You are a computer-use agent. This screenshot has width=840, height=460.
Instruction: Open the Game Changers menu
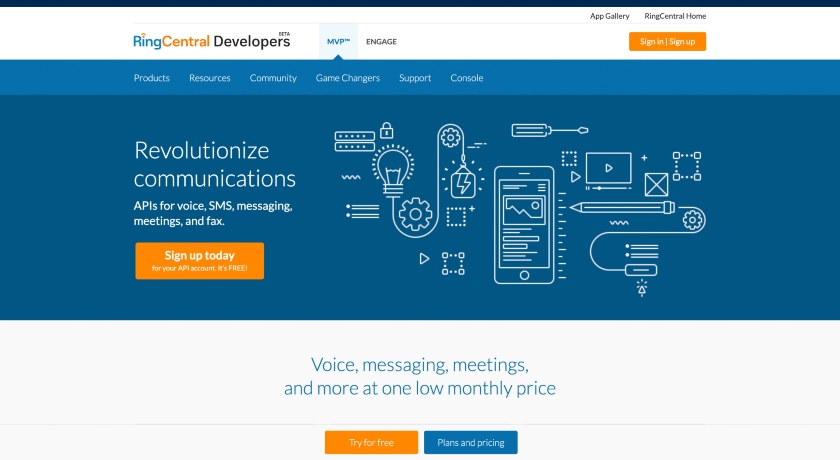348,78
